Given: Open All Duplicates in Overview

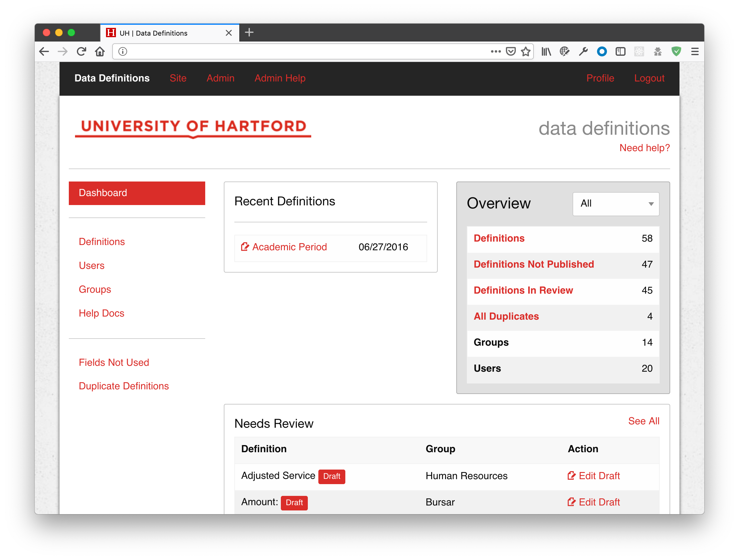Looking at the screenshot, I should pyautogui.click(x=506, y=316).
